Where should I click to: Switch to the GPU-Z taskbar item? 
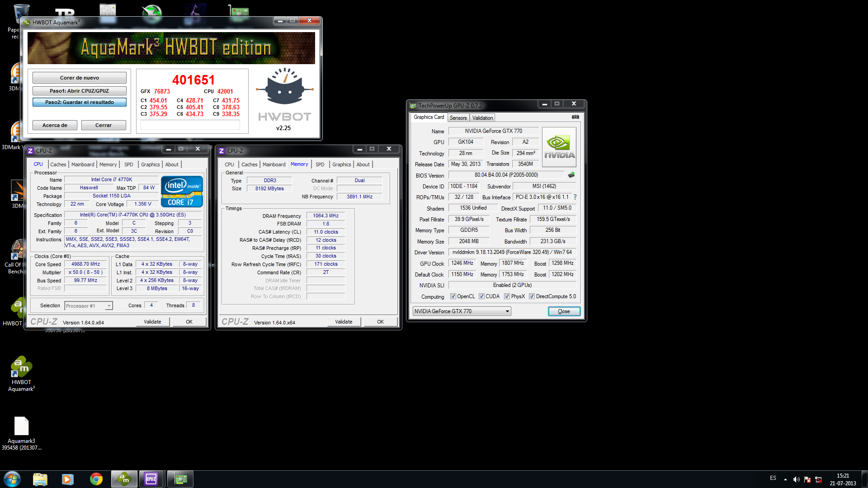pyautogui.click(x=180, y=479)
